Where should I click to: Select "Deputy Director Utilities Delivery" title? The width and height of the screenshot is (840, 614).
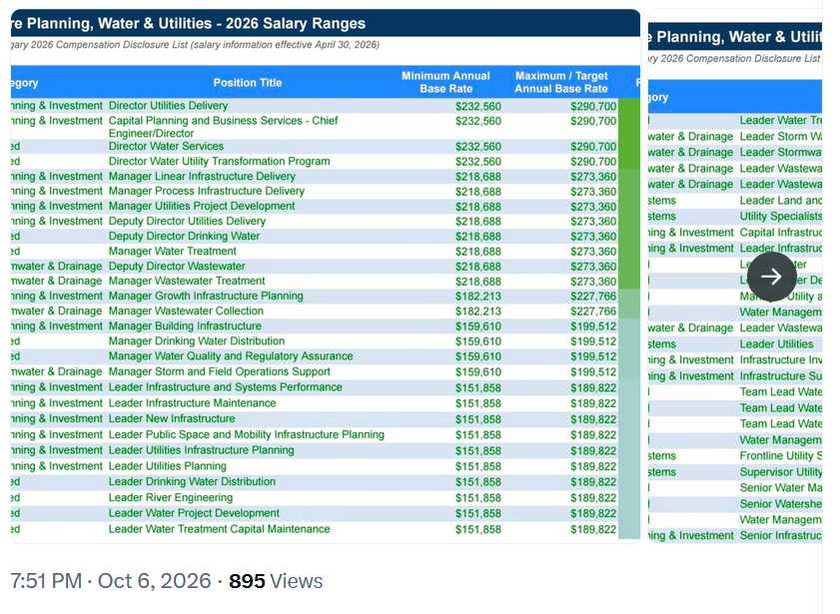click(x=187, y=221)
